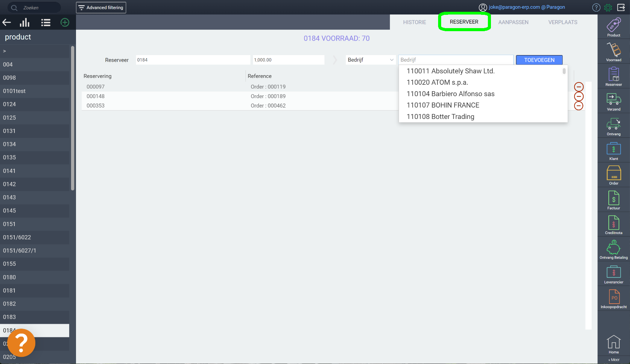Click the quantity field showing 1,000.00
The image size is (630, 364).
coord(289,60)
